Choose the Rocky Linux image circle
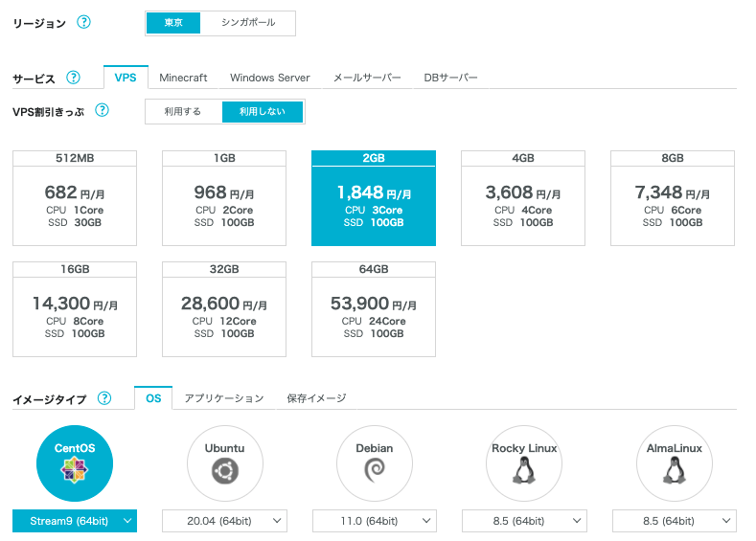Viewport: 756px width, 541px height. tap(524, 463)
